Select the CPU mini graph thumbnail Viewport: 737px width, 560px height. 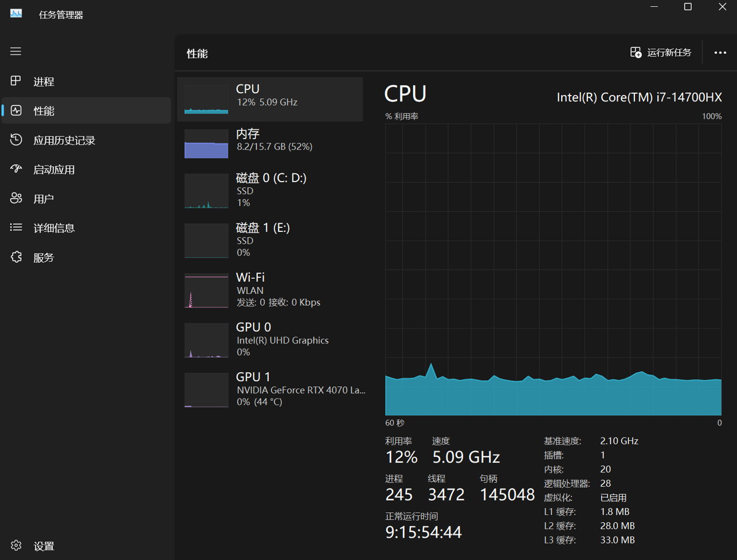[206, 100]
